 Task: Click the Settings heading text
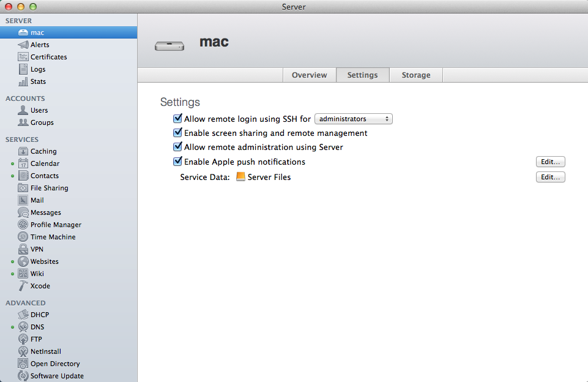point(180,102)
